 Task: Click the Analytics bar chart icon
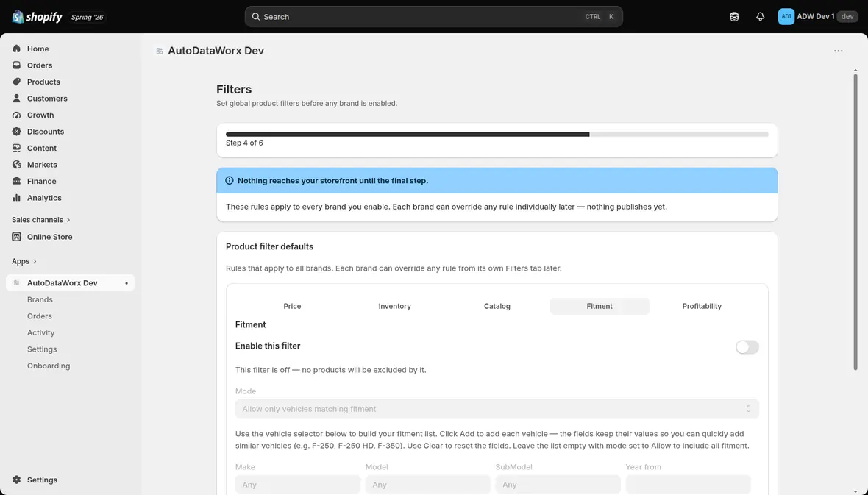(17, 198)
